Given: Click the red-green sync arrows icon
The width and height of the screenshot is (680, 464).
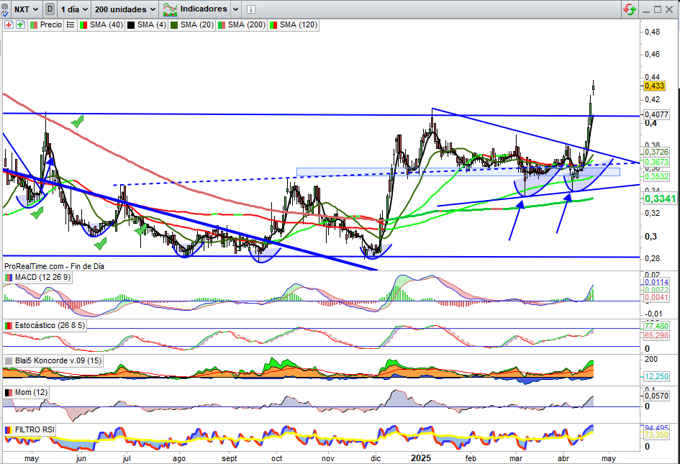Looking at the screenshot, I should point(630,9).
